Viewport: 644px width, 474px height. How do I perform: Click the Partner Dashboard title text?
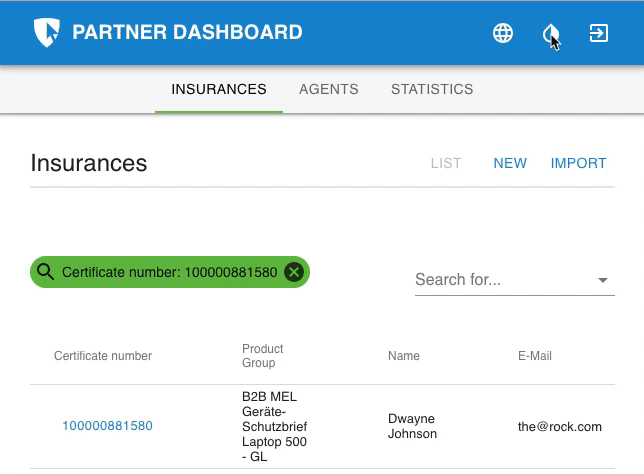[187, 32]
